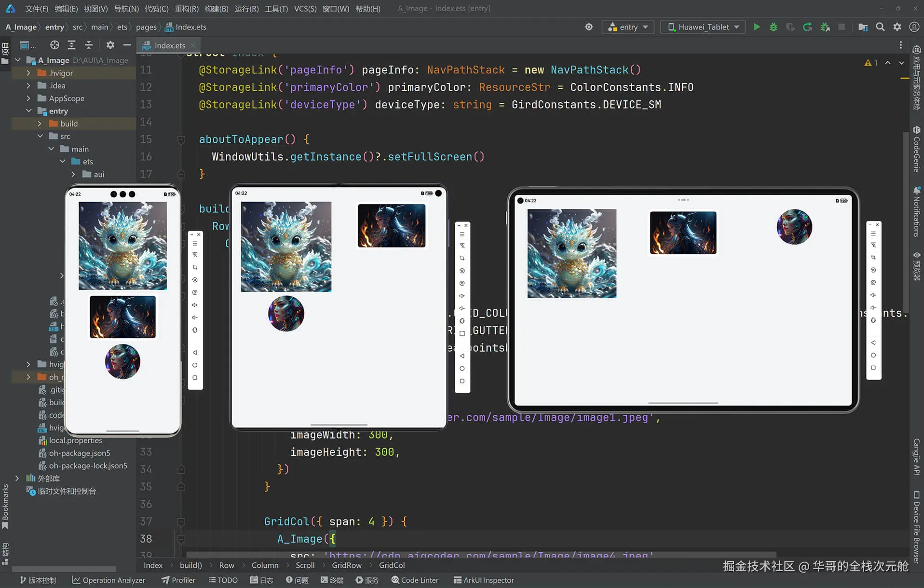This screenshot has height=588, width=924.
Task: Open the 编辑(E) menu
Action: point(66,8)
